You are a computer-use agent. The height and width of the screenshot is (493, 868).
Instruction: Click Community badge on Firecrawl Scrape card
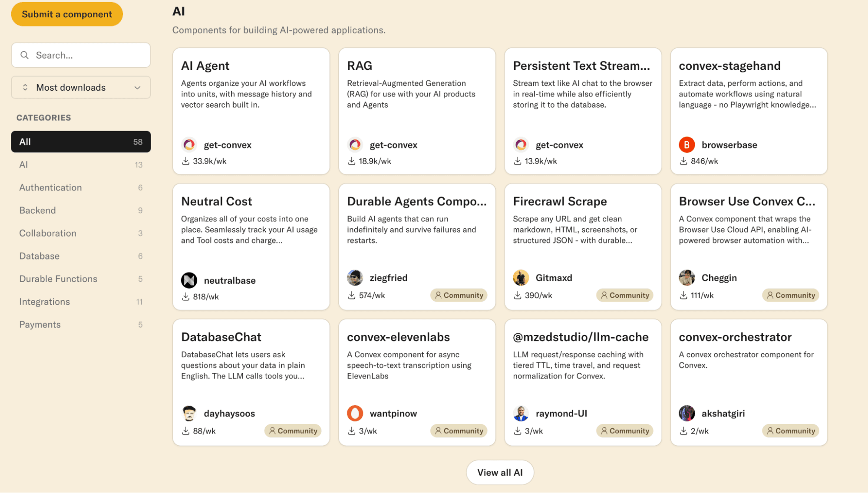click(624, 295)
